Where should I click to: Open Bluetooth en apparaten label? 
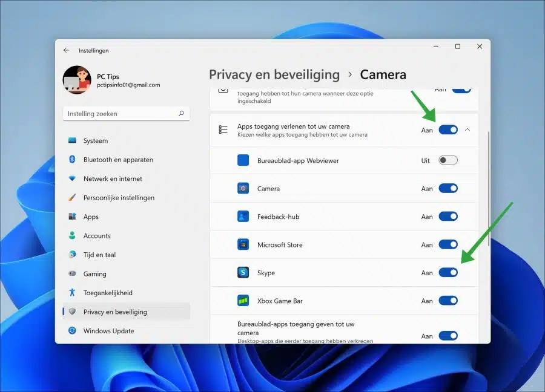(118, 160)
